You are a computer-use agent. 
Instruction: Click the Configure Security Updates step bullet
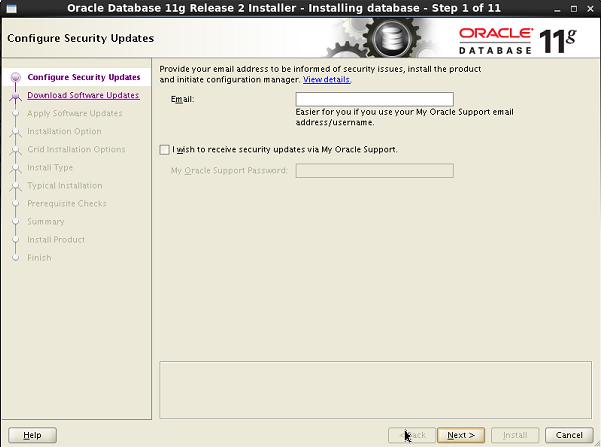pos(16,77)
